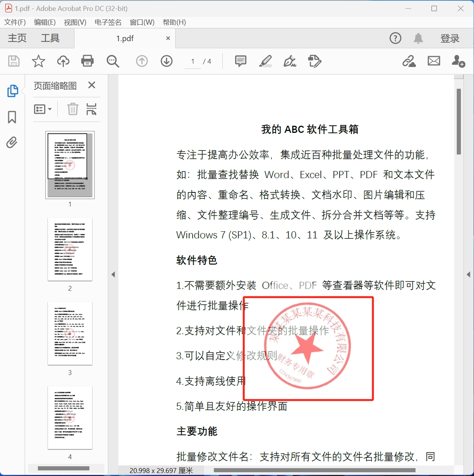Image resolution: width=474 pixels, height=476 pixels.
Task: Toggle the notifications bell
Action: pos(418,38)
